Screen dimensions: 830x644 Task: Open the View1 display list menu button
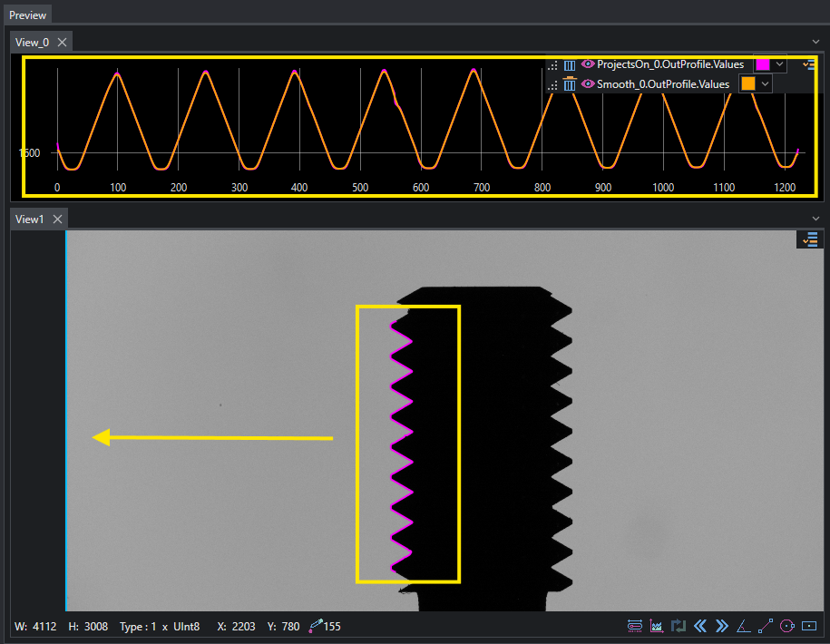click(810, 239)
